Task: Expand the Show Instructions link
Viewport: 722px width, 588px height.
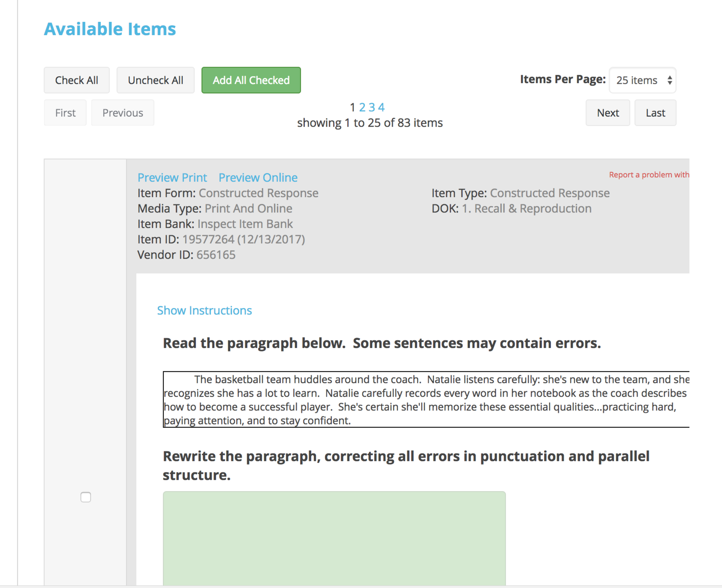Action: tap(204, 310)
